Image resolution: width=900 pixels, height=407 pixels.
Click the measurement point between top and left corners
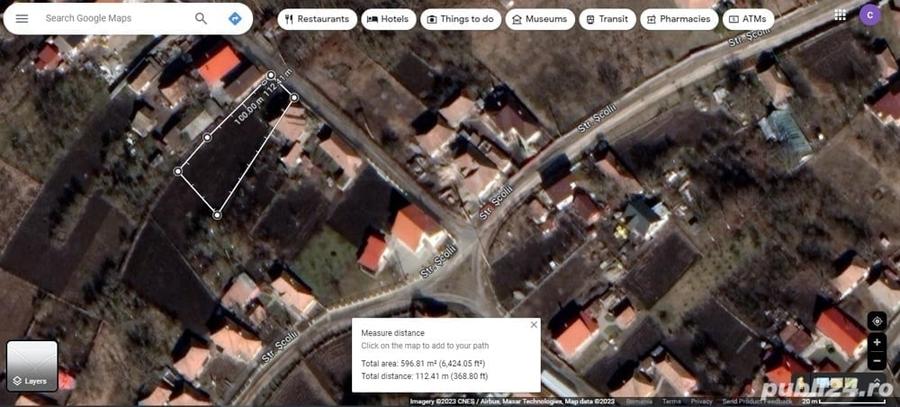[207, 137]
